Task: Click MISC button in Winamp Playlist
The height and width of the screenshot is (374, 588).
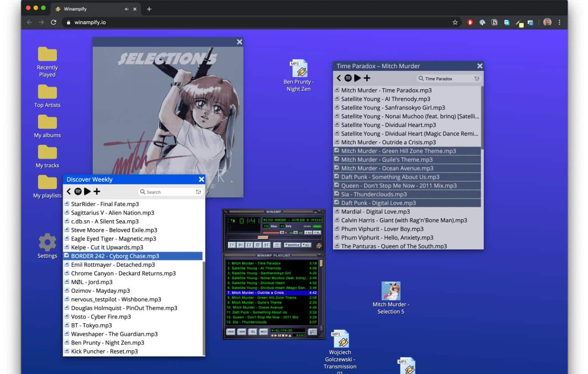Action: (x=263, y=332)
